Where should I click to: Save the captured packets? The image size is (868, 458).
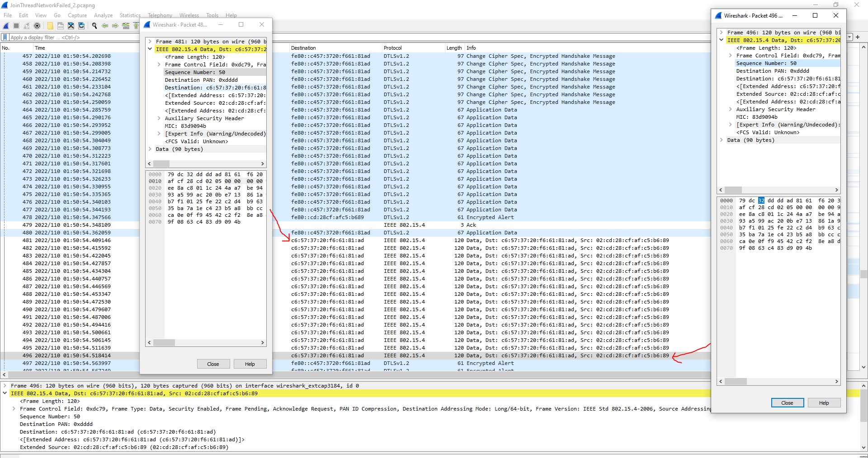61,26
